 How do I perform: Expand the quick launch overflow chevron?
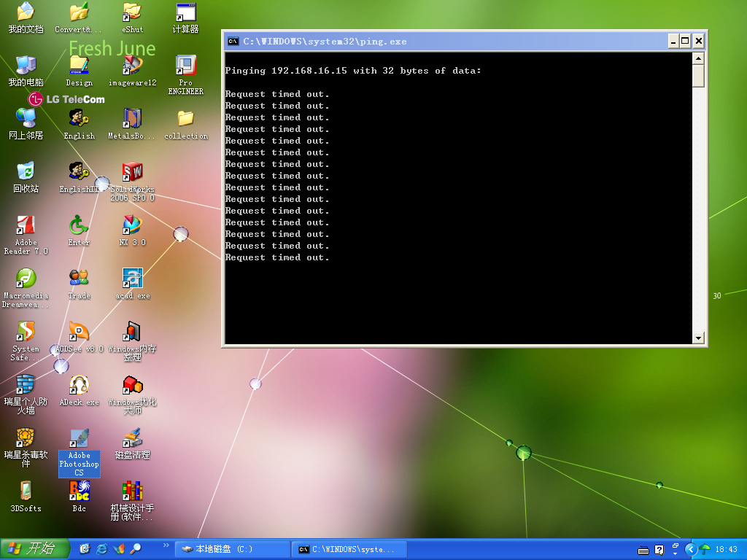(x=166, y=545)
